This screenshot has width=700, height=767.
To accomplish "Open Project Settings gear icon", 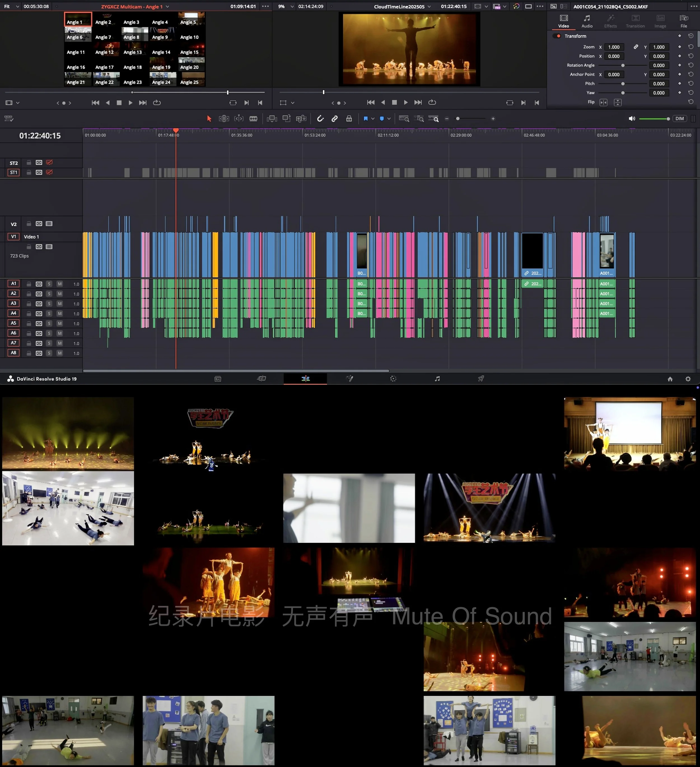I will [x=688, y=379].
